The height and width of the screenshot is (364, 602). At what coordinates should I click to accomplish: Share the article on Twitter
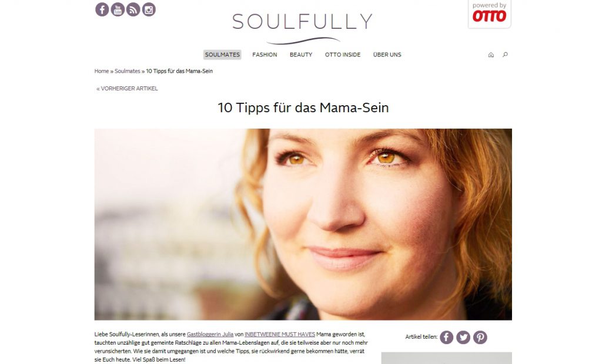click(463, 337)
